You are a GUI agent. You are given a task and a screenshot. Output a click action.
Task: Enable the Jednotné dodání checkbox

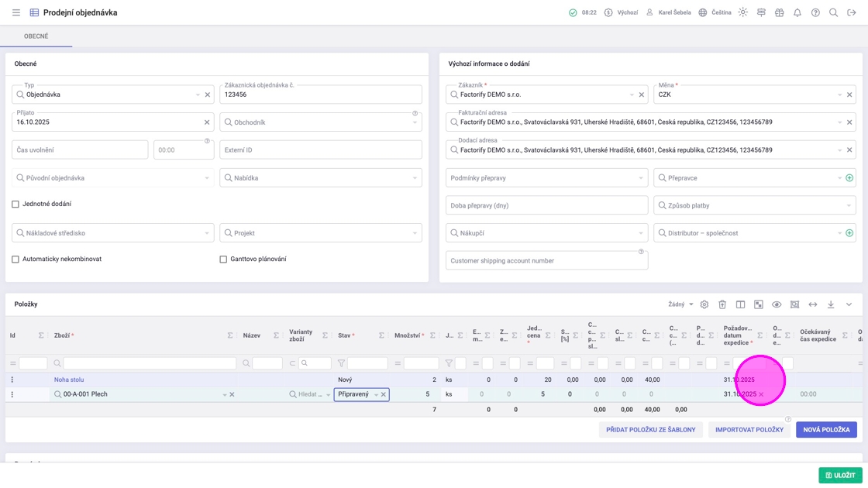[15, 204]
